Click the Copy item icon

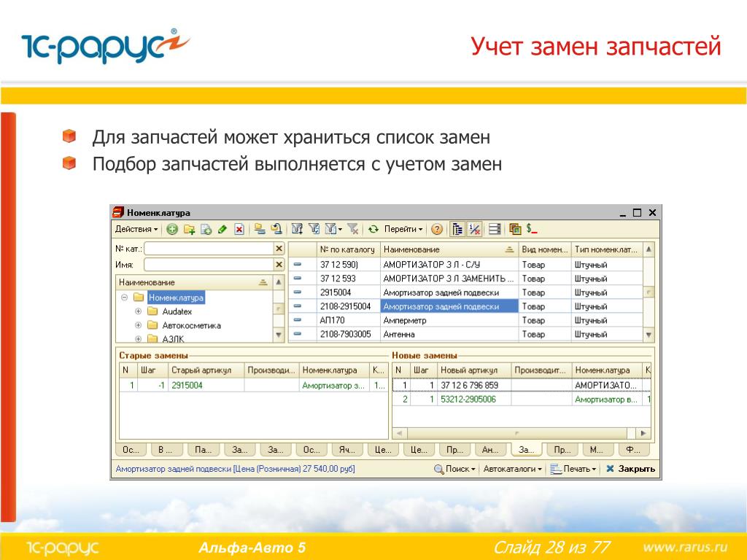[206, 230]
